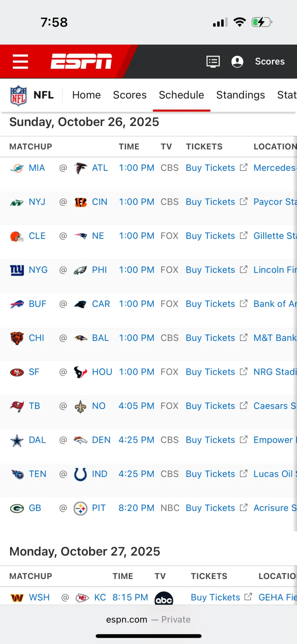This screenshot has height=644, width=297.
Task: Open the user profile icon
Action: pos(238,61)
